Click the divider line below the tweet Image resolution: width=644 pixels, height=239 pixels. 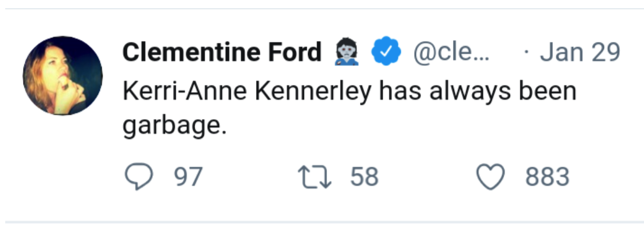(322, 222)
